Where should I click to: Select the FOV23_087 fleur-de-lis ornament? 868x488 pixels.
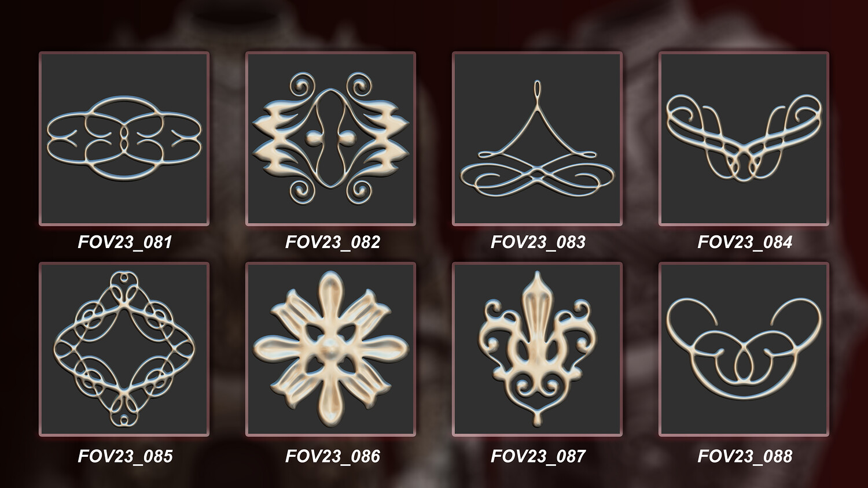(x=537, y=349)
